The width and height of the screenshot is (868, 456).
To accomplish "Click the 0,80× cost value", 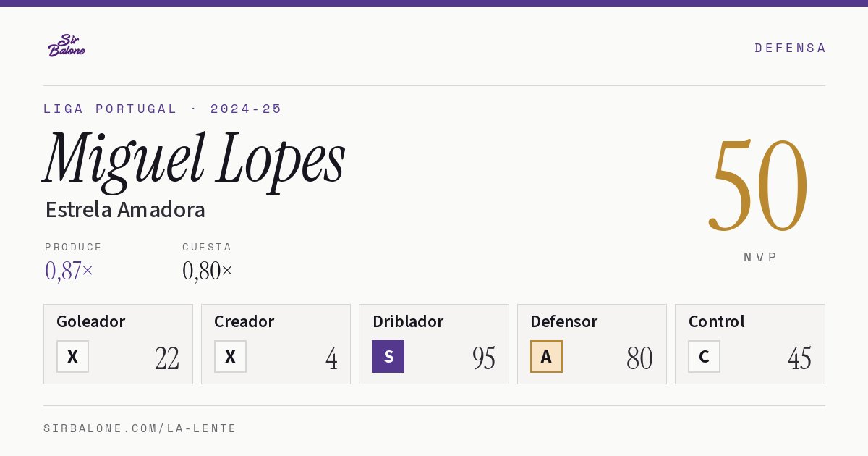I will tap(208, 271).
